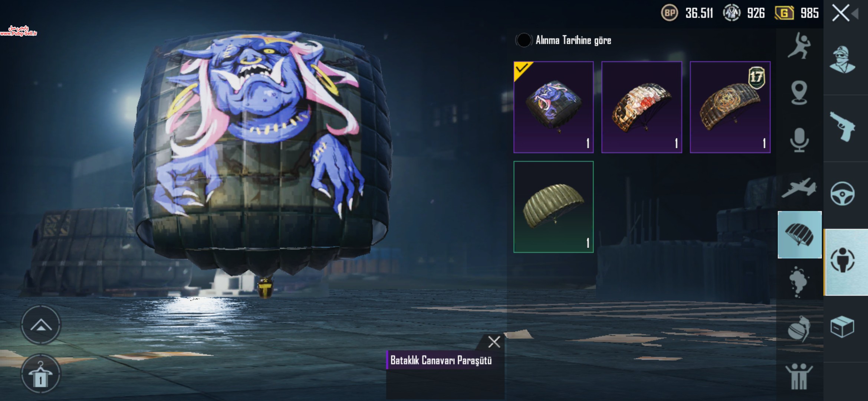Dismiss the Bataklık Canavarı Paraşütü name tooltip
This screenshot has width=868, height=401.
(494, 342)
